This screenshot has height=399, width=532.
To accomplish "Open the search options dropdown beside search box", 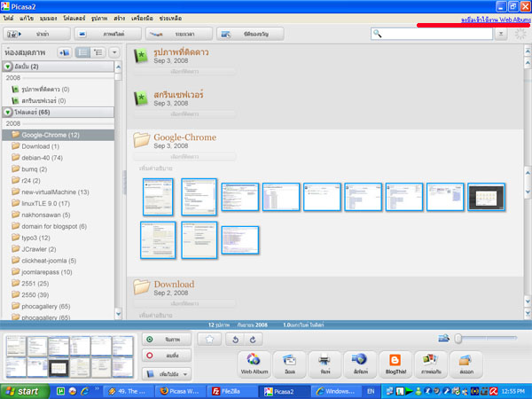I will pos(501,34).
